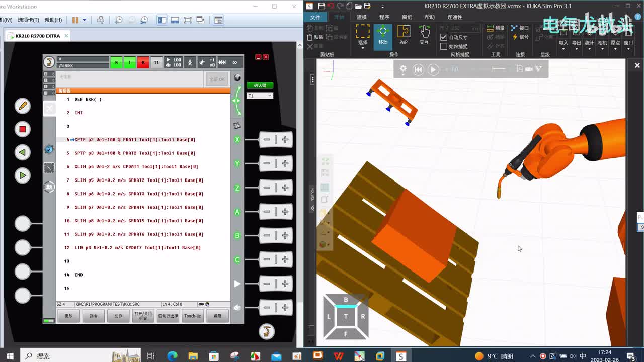
Task: Click the Touch-Up softkey
Action: (x=193, y=316)
